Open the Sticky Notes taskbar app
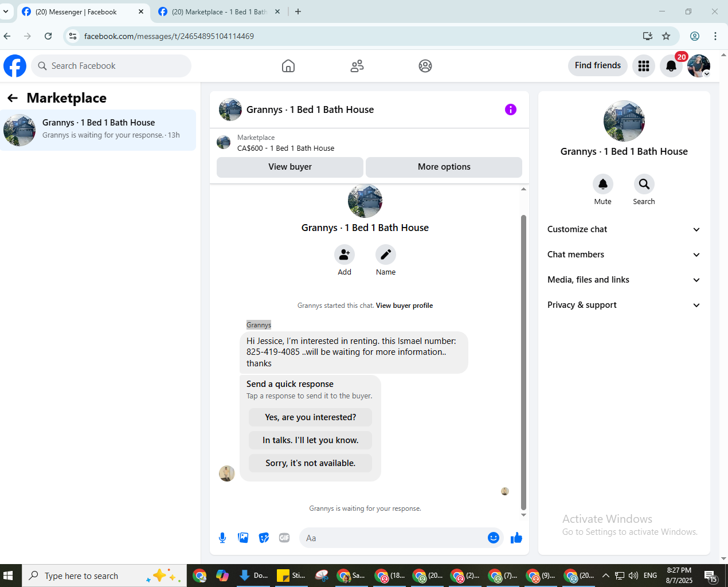728x587 pixels. (291, 576)
